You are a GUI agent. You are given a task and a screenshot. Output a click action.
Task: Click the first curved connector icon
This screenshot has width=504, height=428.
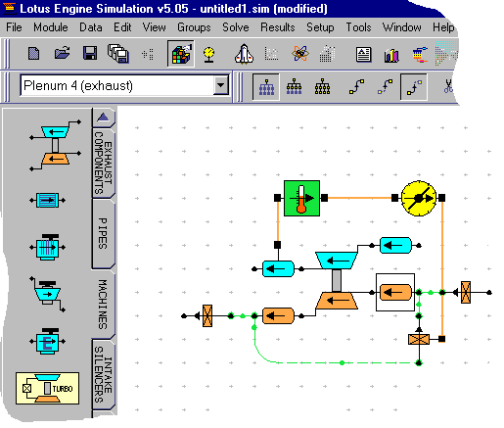(357, 87)
